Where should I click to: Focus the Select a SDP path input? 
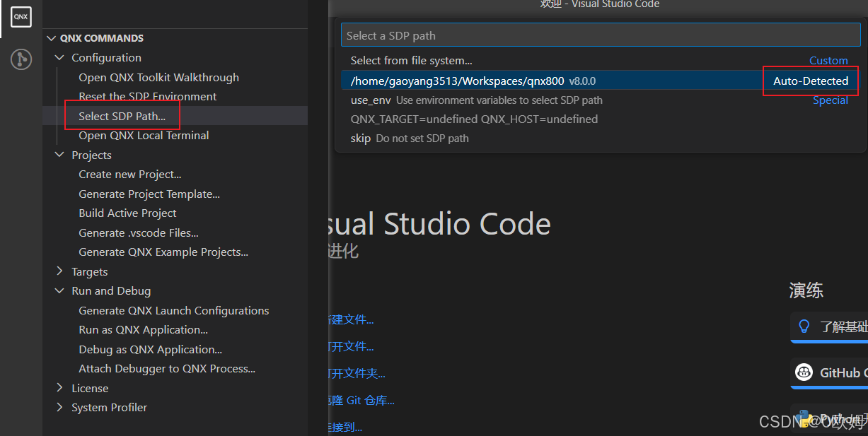[x=600, y=35]
